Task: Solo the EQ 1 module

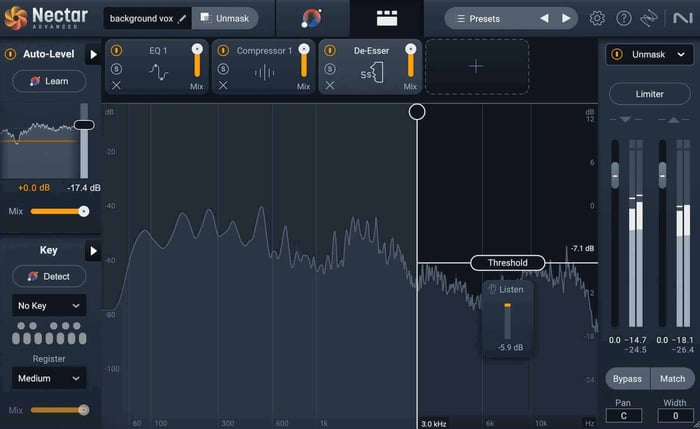Action: coord(117,69)
